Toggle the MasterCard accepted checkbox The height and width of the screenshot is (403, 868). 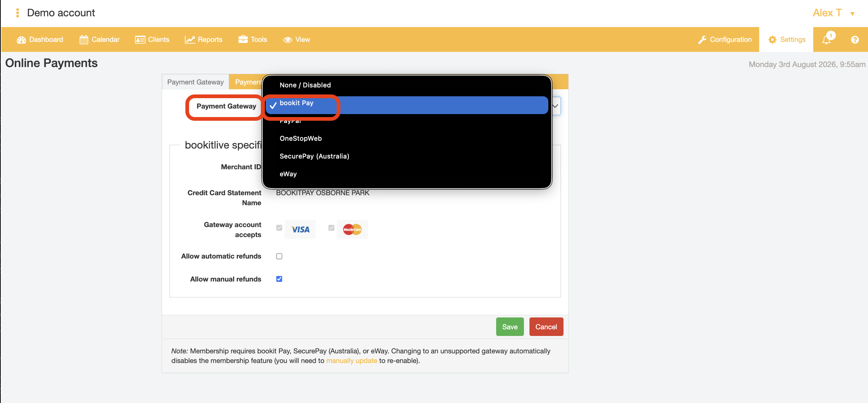pyautogui.click(x=332, y=228)
